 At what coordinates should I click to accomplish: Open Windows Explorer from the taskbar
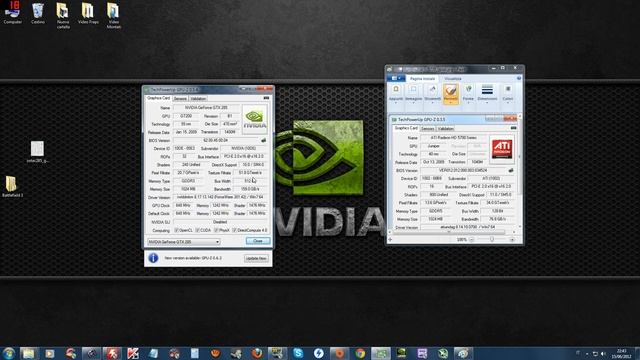coord(28,353)
